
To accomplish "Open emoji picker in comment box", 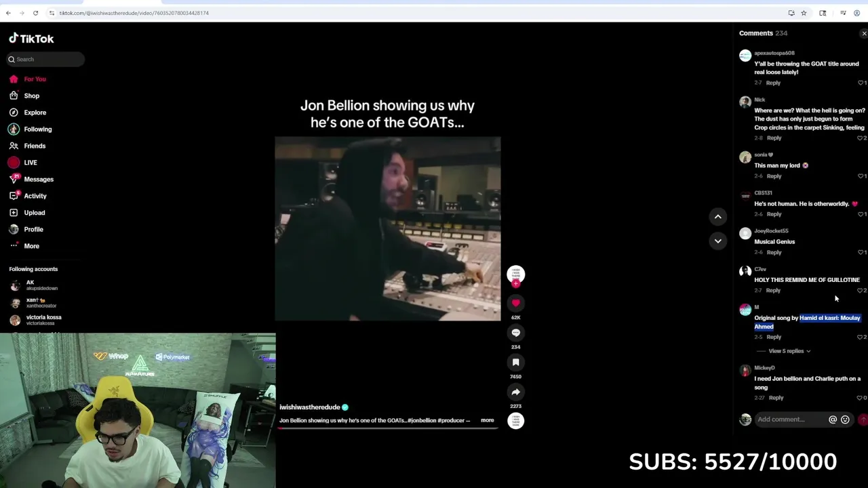I will 845,420.
